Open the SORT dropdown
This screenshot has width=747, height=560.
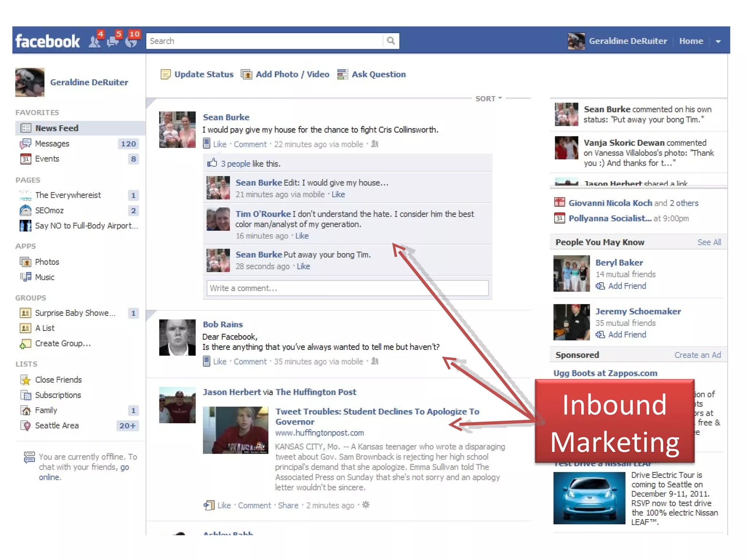pyautogui.click(x=488, y=99)
